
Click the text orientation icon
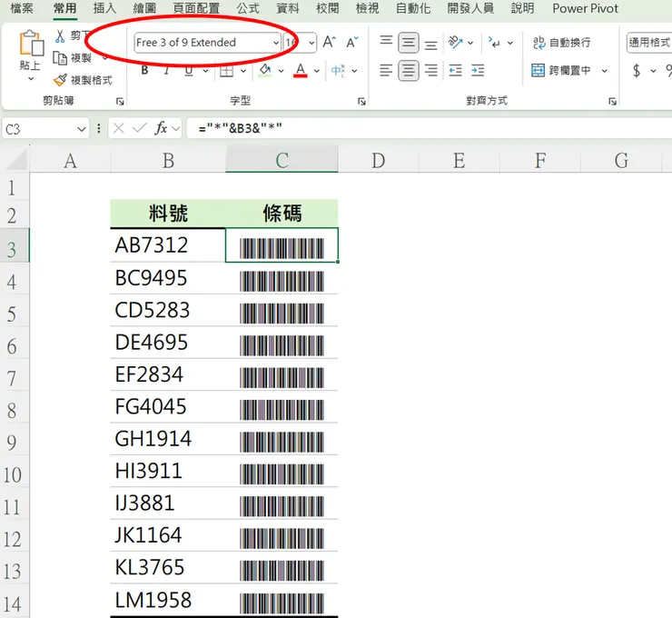click(x=455, y=43)
